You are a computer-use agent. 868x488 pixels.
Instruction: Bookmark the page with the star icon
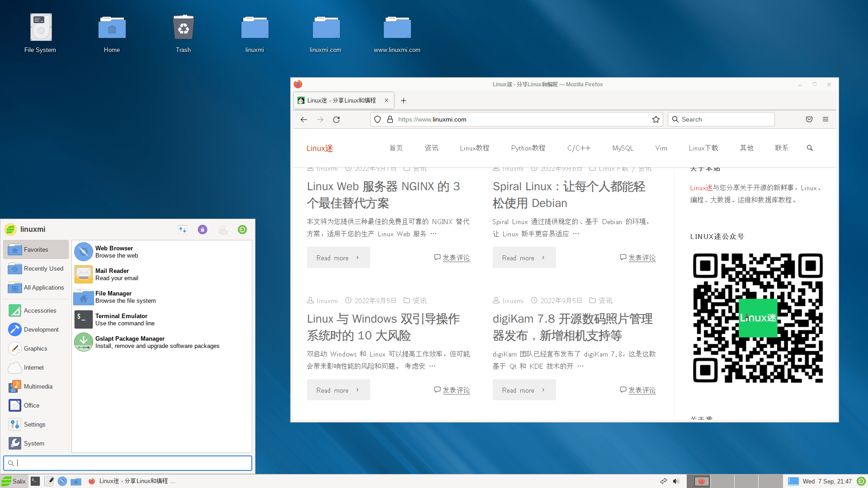coord(656,119)
